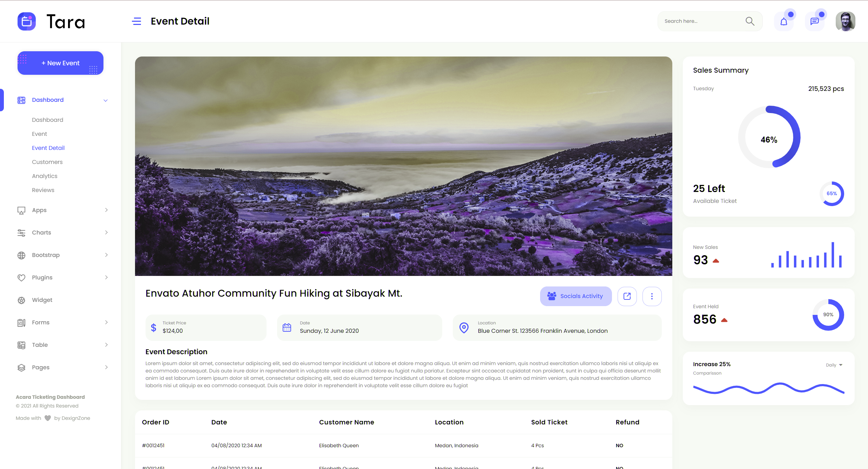This screenshot has height=469, width=868.
Task: Open the Widget sidebar link
Action: 42,300
